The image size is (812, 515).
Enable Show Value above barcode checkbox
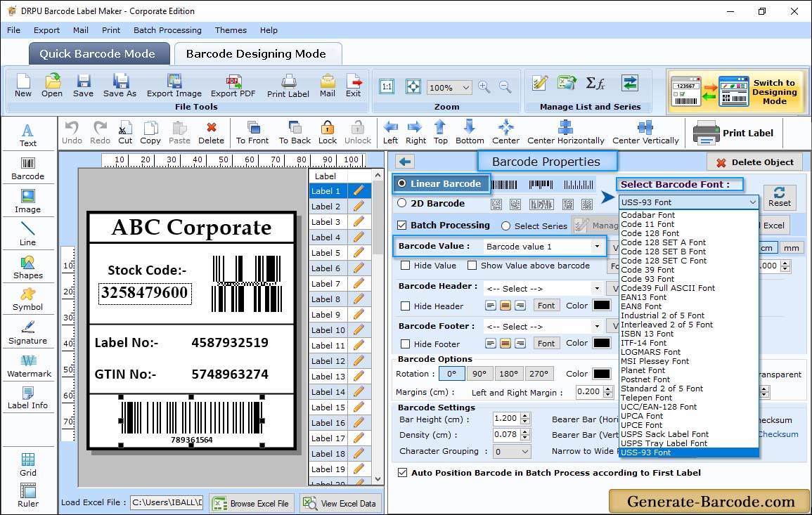(x=472, y=266)
